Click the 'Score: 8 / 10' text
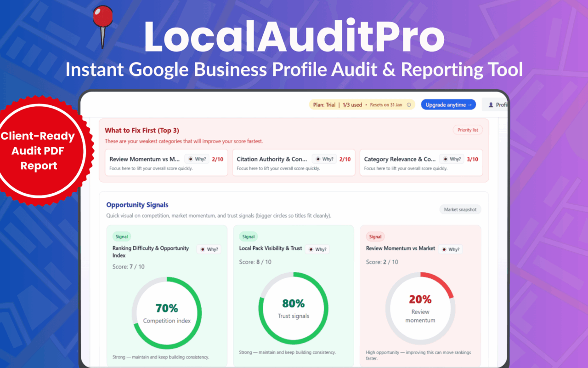This screenshot has width=588, height=368. point(255,262)
